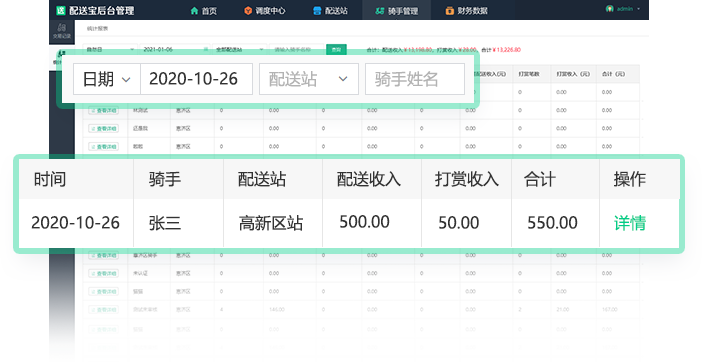Select the 骑手管理 rider icon
The height and width of the screenshot is (362, 702).
pos(380,11)
